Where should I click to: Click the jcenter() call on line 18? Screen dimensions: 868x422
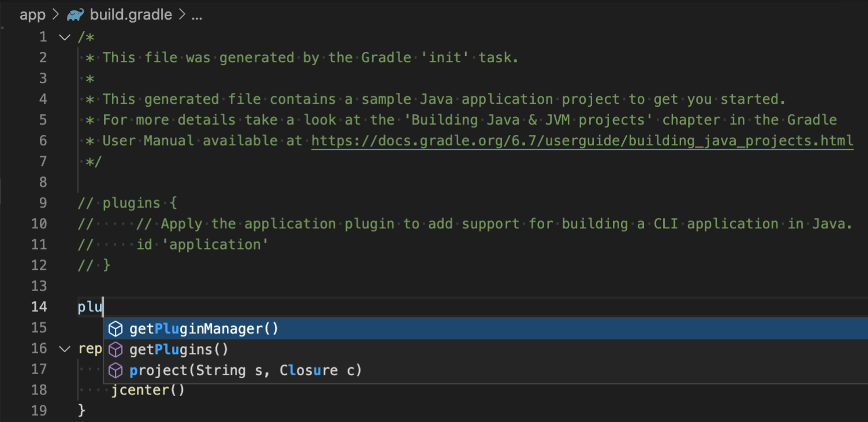[147, 390]
